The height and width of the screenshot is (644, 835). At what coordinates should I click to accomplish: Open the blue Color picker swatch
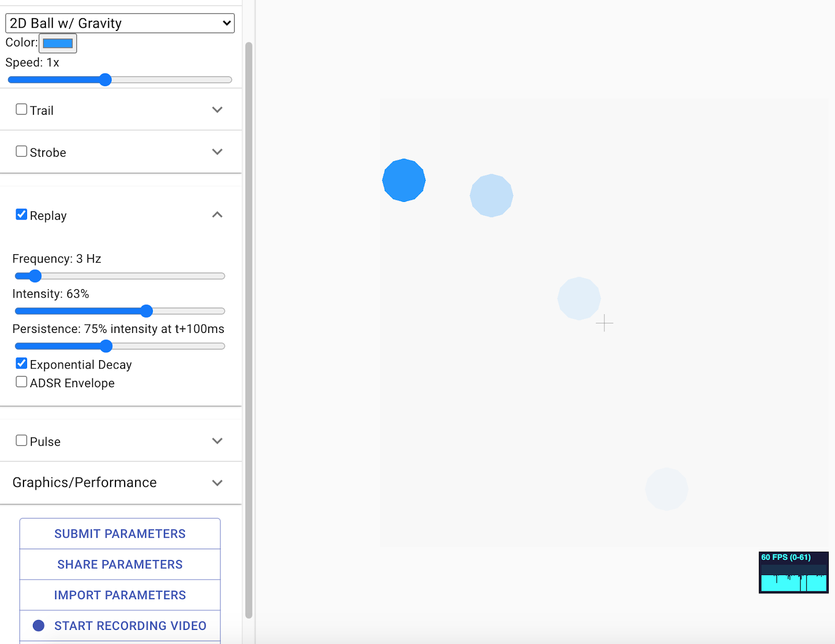pos(58,43)
